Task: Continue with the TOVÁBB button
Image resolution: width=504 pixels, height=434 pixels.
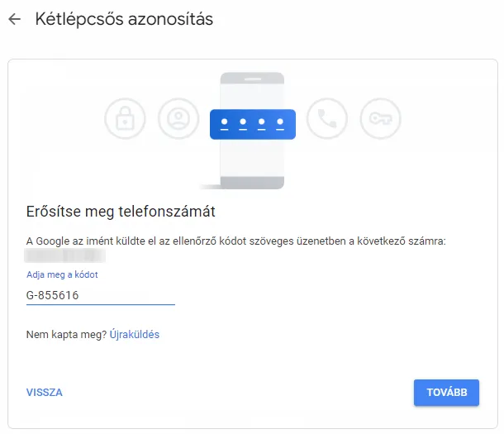Action: tap(446, 393)
